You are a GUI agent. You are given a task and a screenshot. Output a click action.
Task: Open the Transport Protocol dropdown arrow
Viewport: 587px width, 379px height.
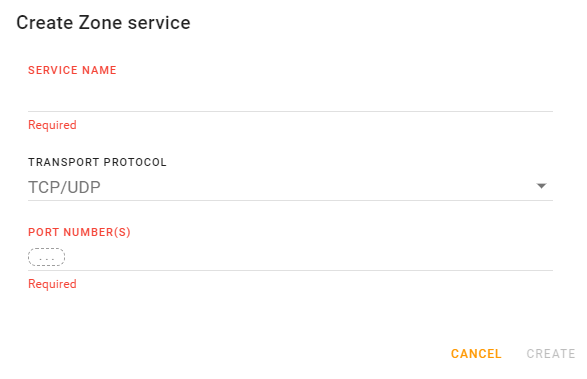(x=541, y=186)
